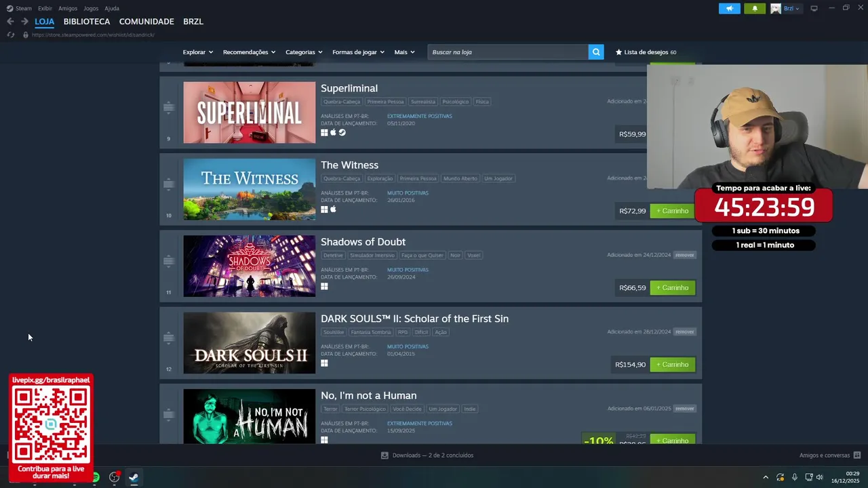Image resolution: width=868 pixels, height=488 pixels.
Task: Click the Brzl profile avatar picture
Action: 775,8
